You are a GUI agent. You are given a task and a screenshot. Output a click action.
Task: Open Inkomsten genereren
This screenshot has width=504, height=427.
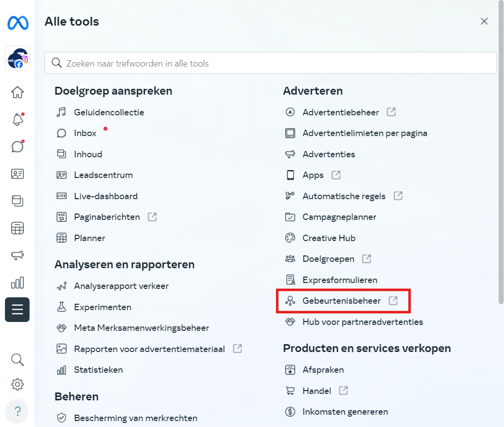pos(345,412)
